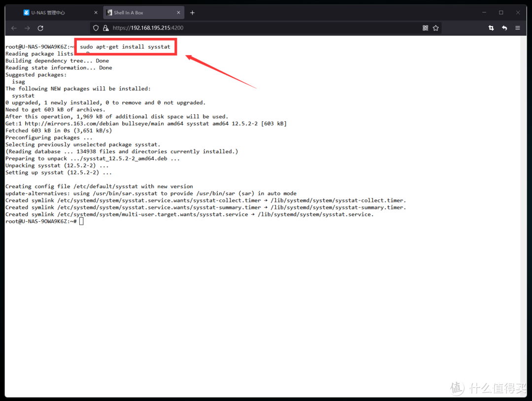The height and width of the screenshot is (401, 532).
Task: Click the '(Reading database ... 134938 files' line
Action: (x=122, y=152)
